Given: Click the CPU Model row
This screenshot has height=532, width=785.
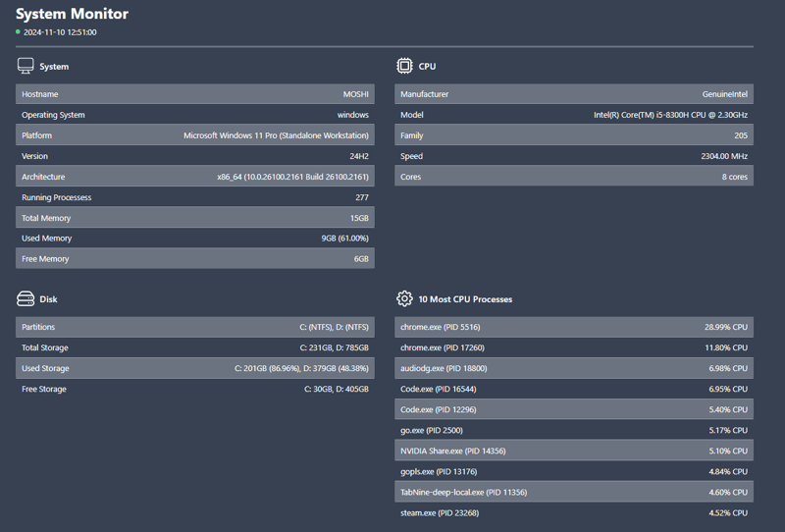Looking at the screenshot, I should tap(573, 115).
